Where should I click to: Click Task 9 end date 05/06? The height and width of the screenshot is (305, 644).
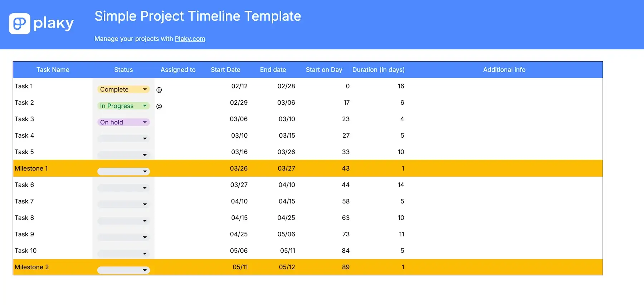coord(286,234)
